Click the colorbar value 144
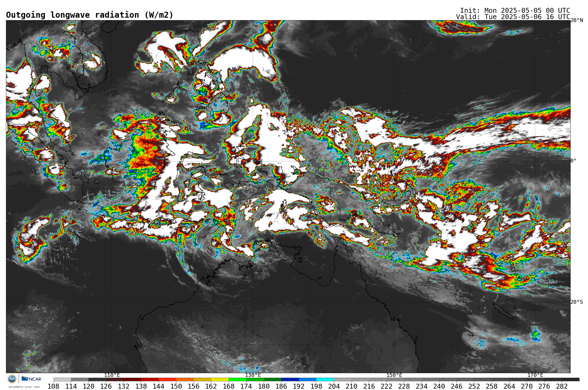This screenshot has width=588, height=390. pyautogui.click(x=158, y=386)
